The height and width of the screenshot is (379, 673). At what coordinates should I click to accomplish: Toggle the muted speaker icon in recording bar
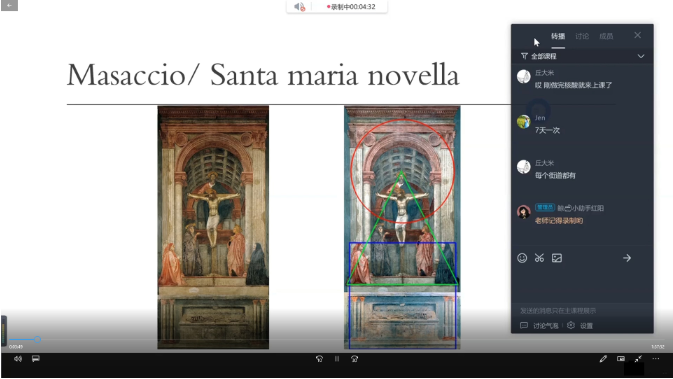299,6
